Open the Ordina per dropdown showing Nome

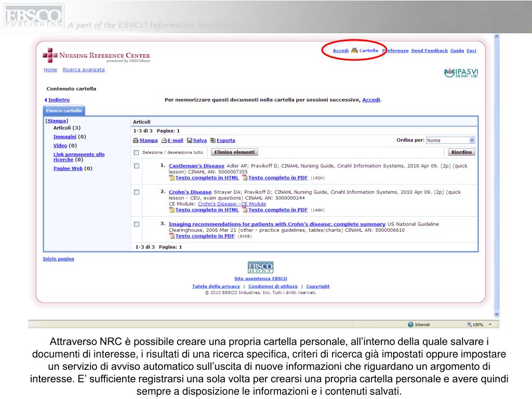pyautogui.click(x=450, y=140)
